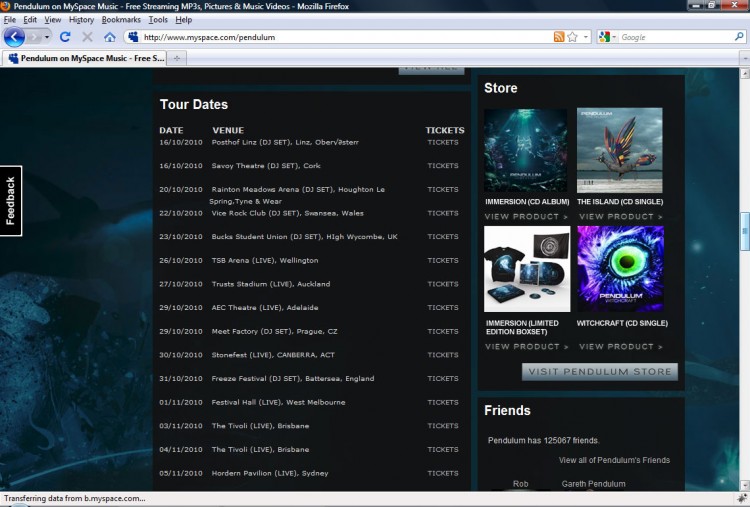Open the Tools menu
This screenshot has width=750, height=507.
tap(158, 20)
